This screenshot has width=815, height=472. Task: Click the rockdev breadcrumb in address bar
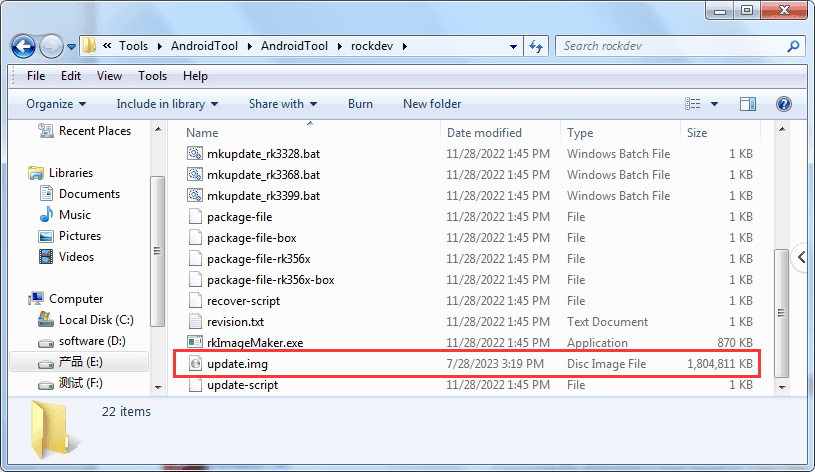tap(370, 46)
